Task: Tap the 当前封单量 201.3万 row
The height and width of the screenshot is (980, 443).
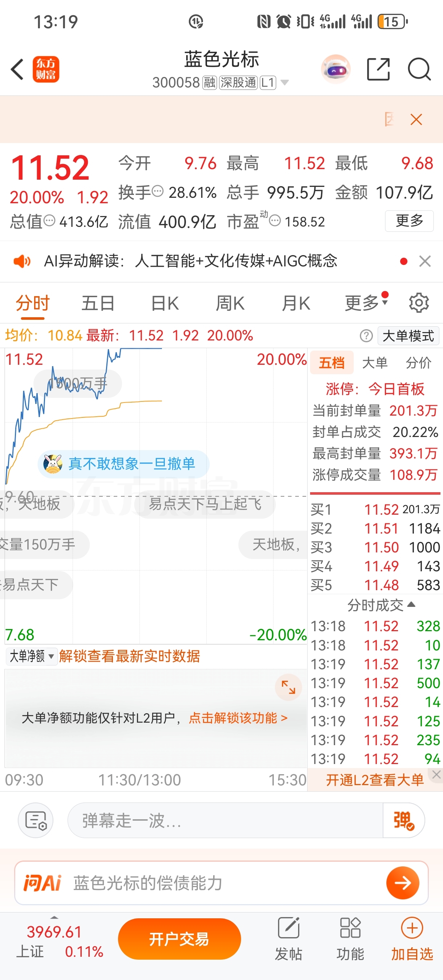Action: (375, 411)
